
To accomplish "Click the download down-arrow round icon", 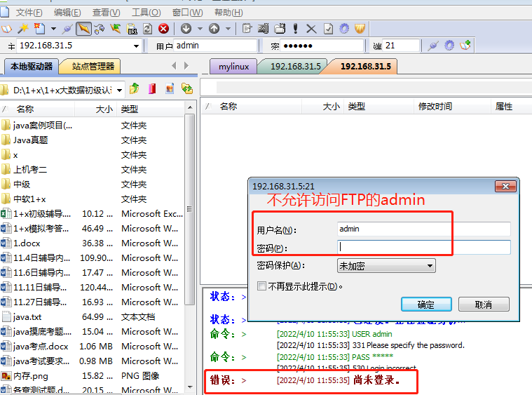I will coord(186,29).
